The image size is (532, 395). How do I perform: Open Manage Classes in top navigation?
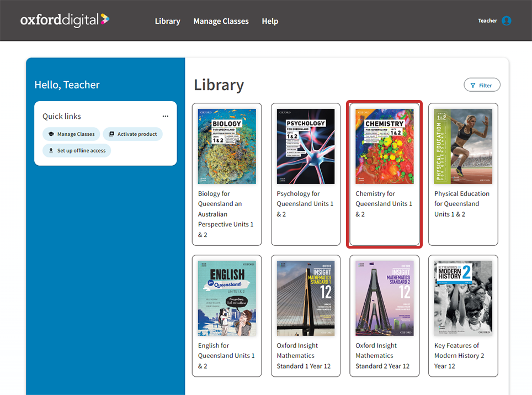[221, 21]
